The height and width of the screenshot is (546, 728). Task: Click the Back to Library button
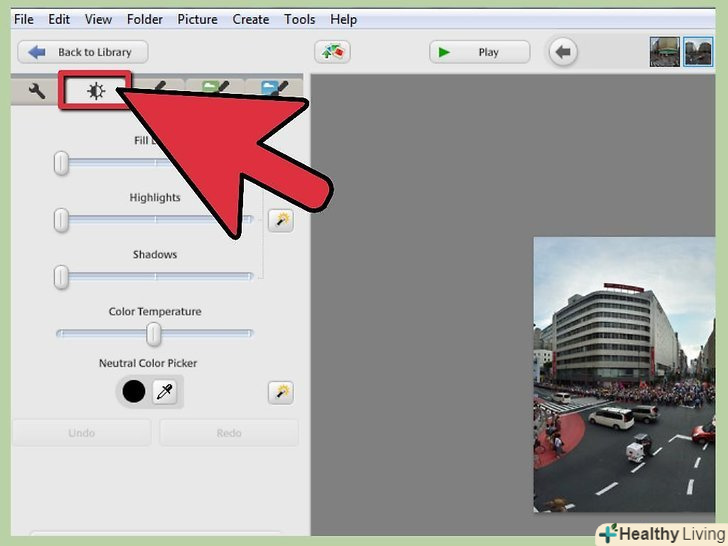pyautogui.click(x=82, y=52)
